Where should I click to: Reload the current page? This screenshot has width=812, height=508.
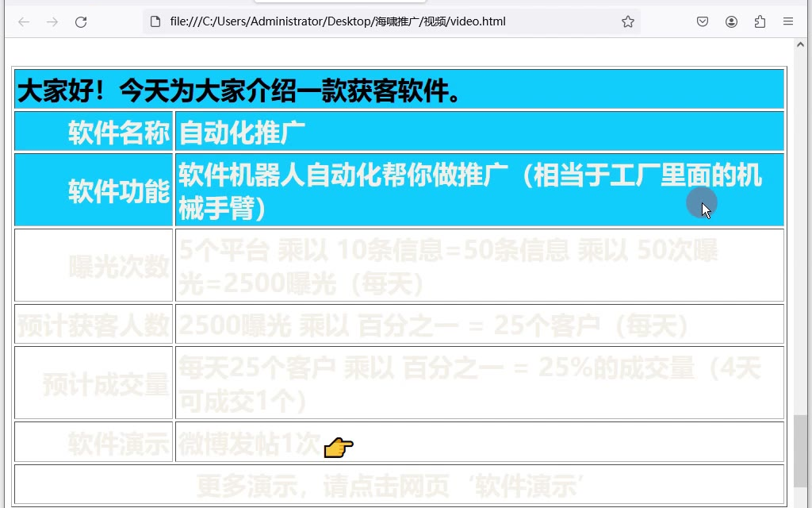(x=81, y=21)
